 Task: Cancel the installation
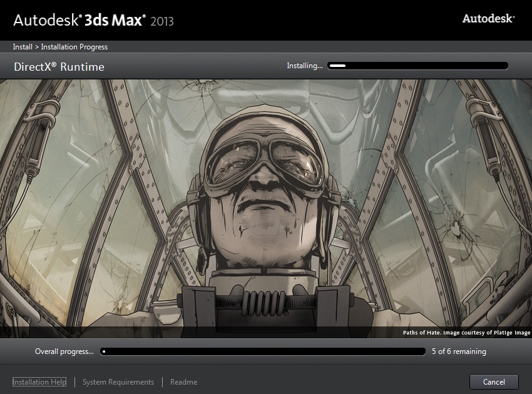[x=494, y=381]
